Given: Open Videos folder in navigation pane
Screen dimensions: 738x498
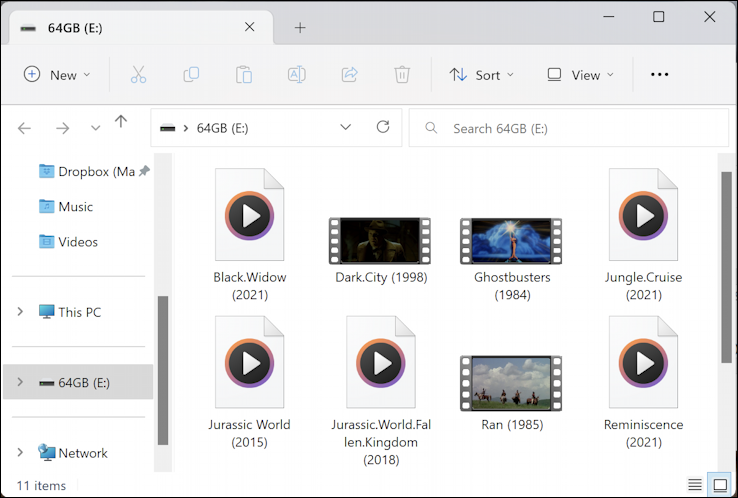Looking at the screenshot, I should pos(69,242).
